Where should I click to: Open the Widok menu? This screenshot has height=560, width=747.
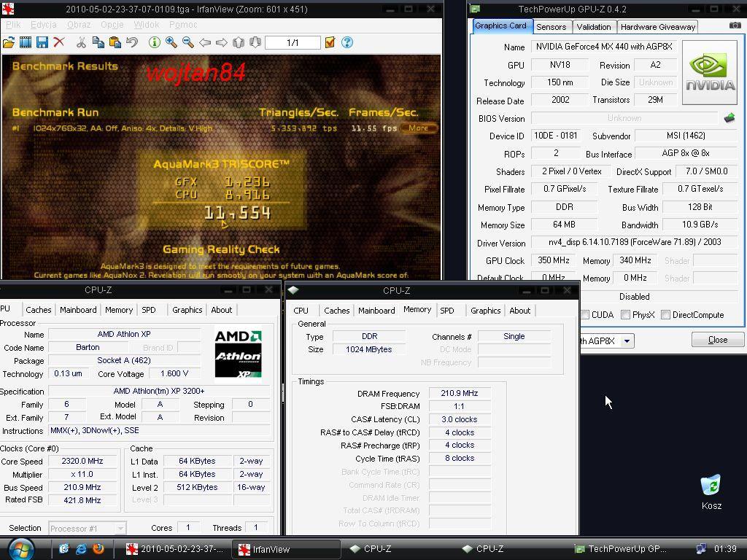[x=146, y=25]
